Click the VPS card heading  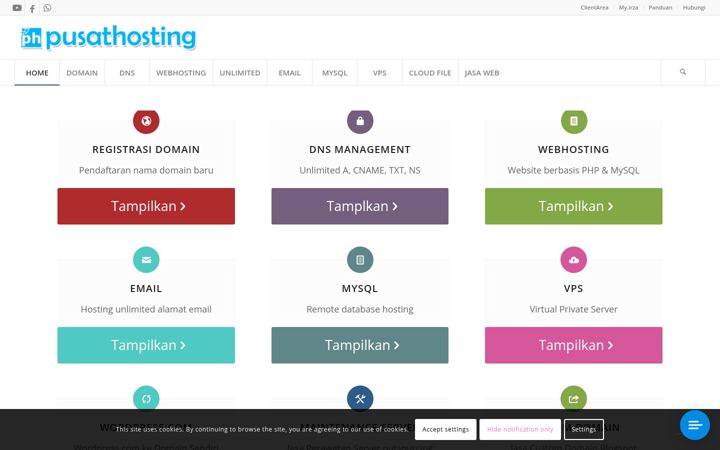click(574, 289)
